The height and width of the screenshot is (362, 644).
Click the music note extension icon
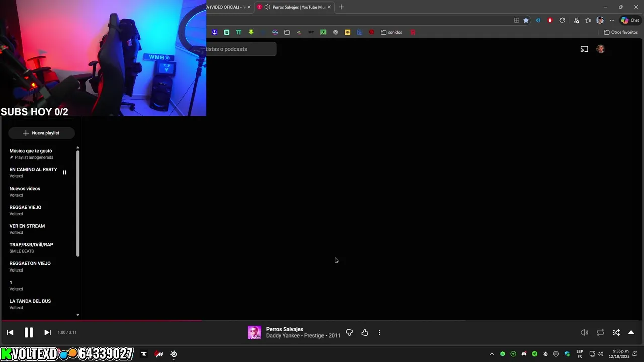576,20
